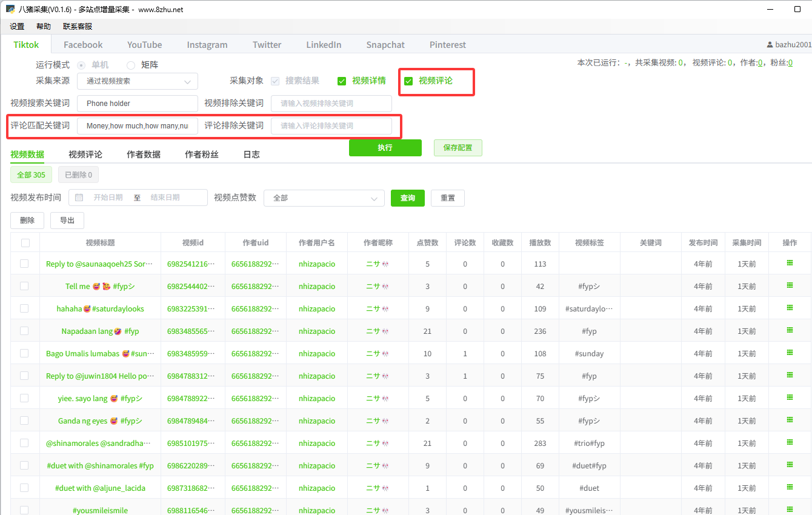The height and width of the screenshot is (515, 812).
Task: Open the 设置 menu
Action: [x=17, y=27]
